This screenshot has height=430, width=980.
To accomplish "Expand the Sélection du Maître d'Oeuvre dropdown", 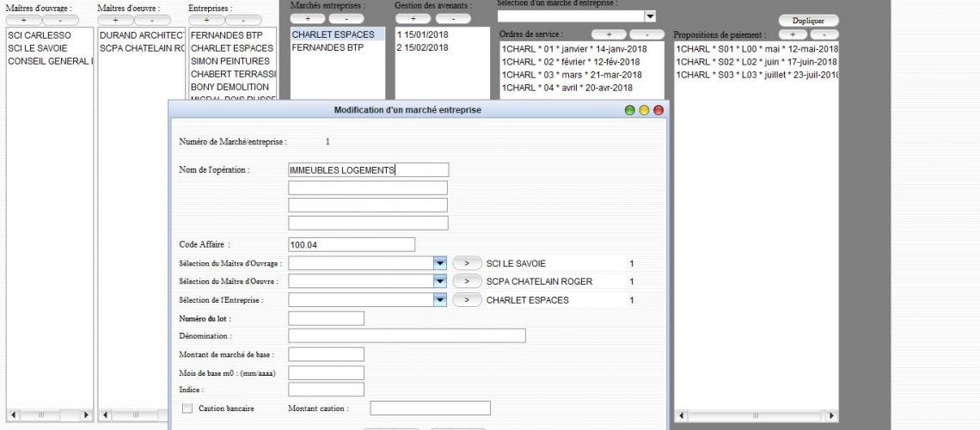I will pyautogui.click(x=440, y=282).
